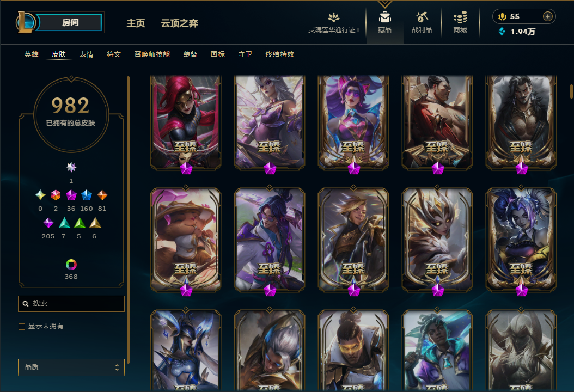
Task: Click the blue gem icon above 160
Action: (x=87, y=195)
